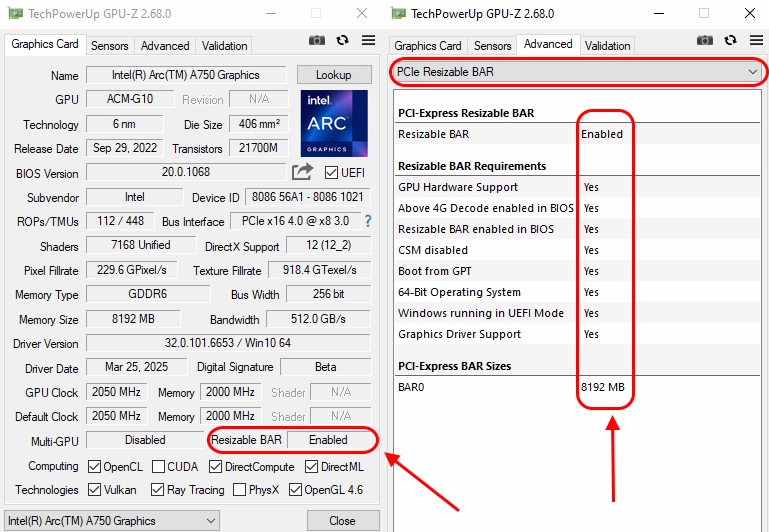
Task: Click the refresh icon in right window
Action: [731, 40]
